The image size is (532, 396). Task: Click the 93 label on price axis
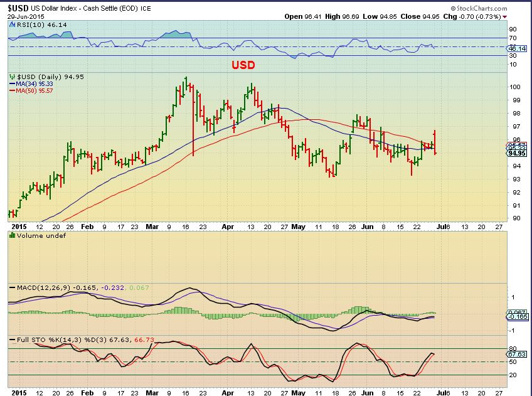click(516, 179)
